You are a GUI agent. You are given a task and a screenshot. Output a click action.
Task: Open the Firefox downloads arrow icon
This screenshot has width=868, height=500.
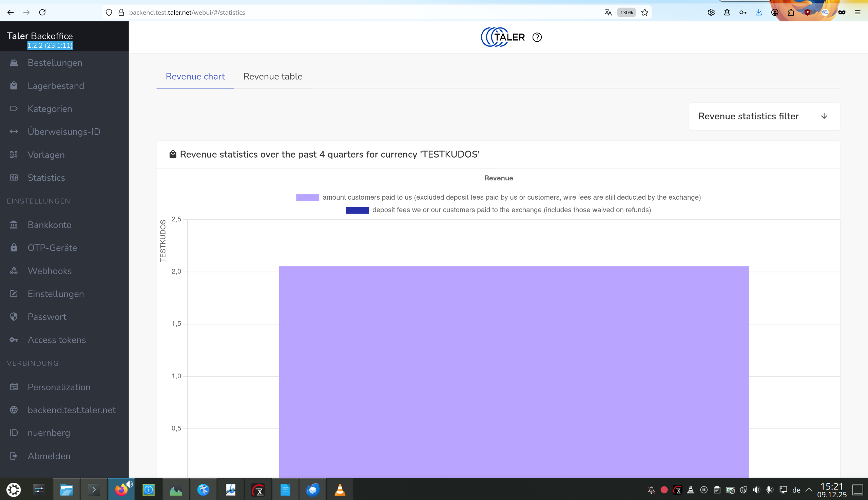click(x=759, y=12)
